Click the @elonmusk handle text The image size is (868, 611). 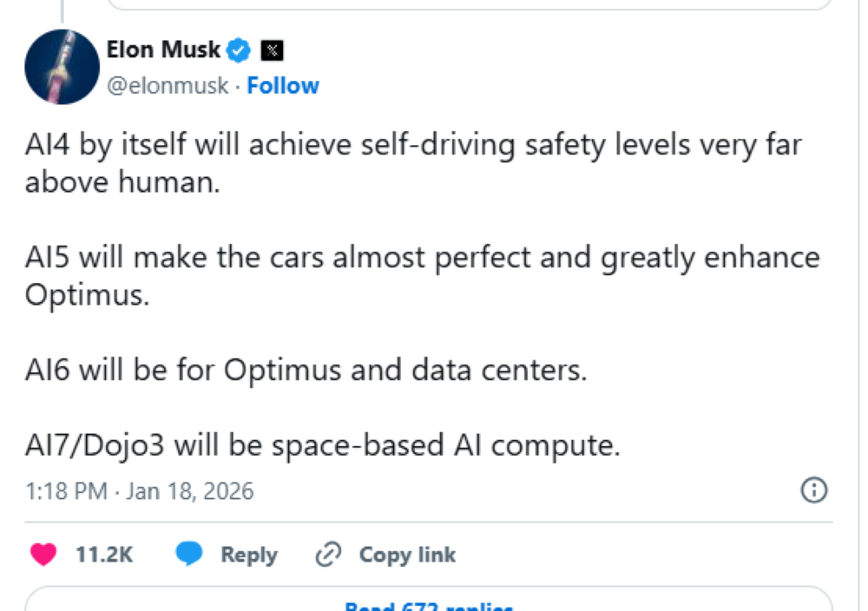tap(168, 85)
